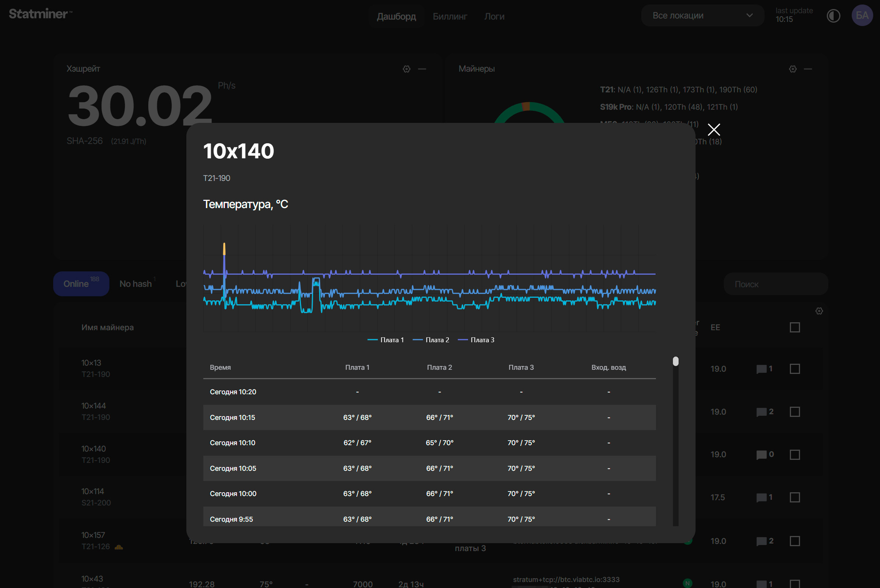Open the БА user avatar menu

(862, 15)
